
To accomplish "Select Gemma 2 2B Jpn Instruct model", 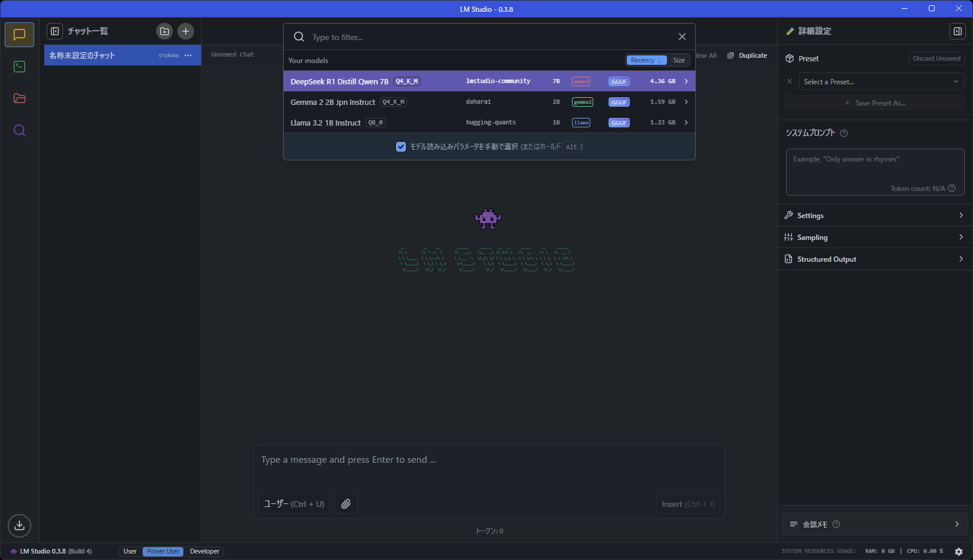I will coord(489,102).
